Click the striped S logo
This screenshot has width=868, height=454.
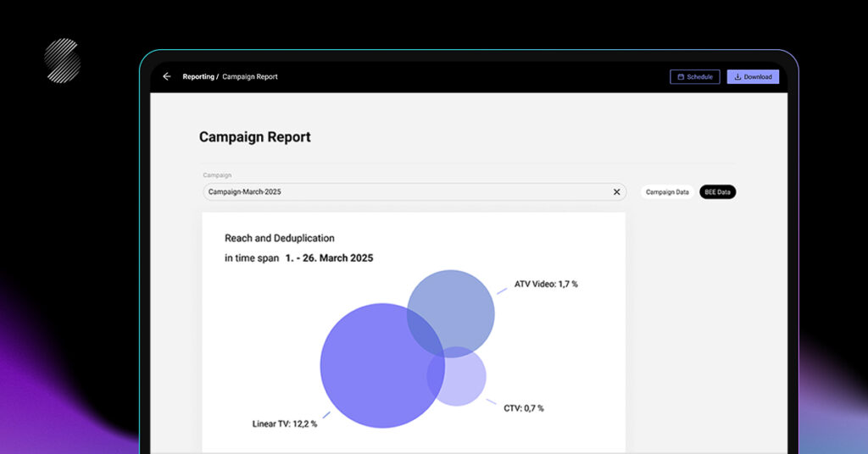pos(63,60)
